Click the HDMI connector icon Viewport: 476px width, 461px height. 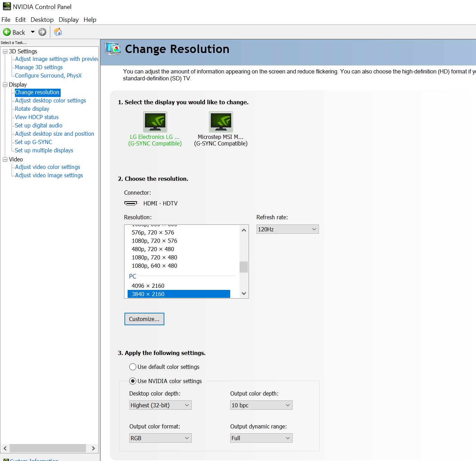point(131,203)
